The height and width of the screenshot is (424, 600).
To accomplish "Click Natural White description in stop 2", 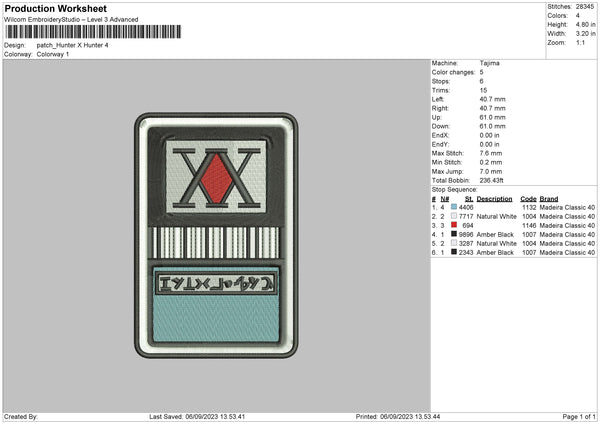I will pyautogui.click(x=496, y=217).
